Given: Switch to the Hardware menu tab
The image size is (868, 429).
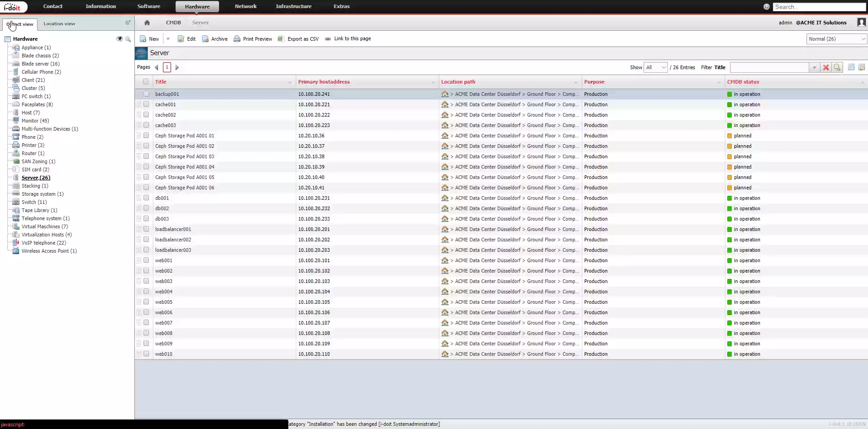Looking at the screenshot, I should coord(196,6).
